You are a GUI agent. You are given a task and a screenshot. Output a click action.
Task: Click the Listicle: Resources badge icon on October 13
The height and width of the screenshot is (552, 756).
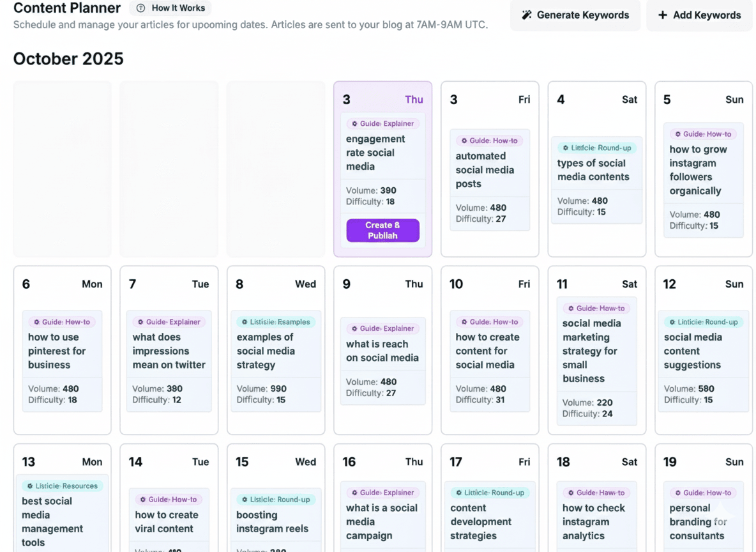[29, 487]
